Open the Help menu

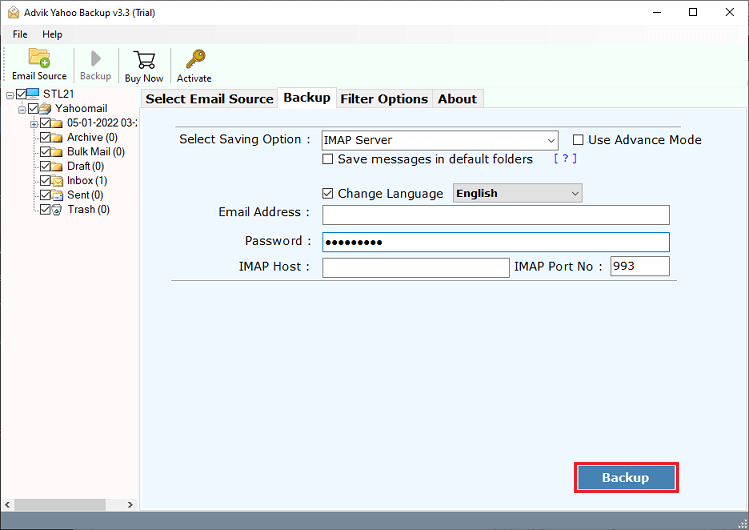(52, 34)
